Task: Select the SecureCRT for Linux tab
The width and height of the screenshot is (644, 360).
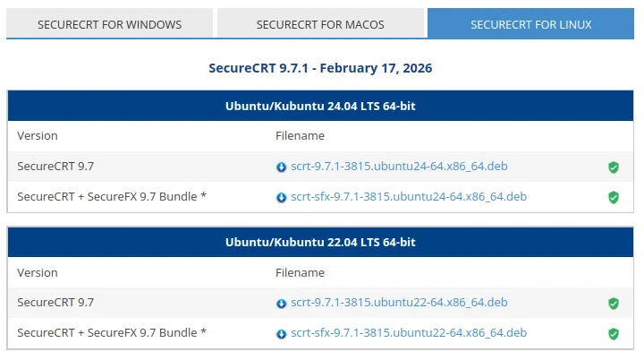Action: click(x=531, y=24)
